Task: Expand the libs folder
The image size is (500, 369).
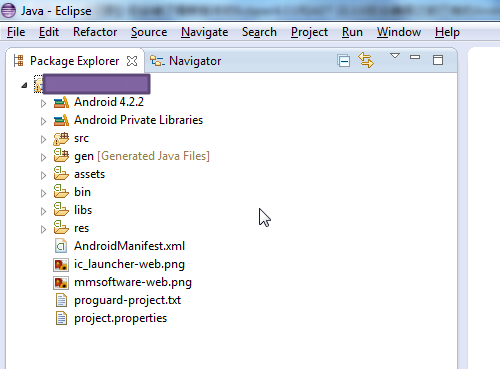Action: coord(43,211)
